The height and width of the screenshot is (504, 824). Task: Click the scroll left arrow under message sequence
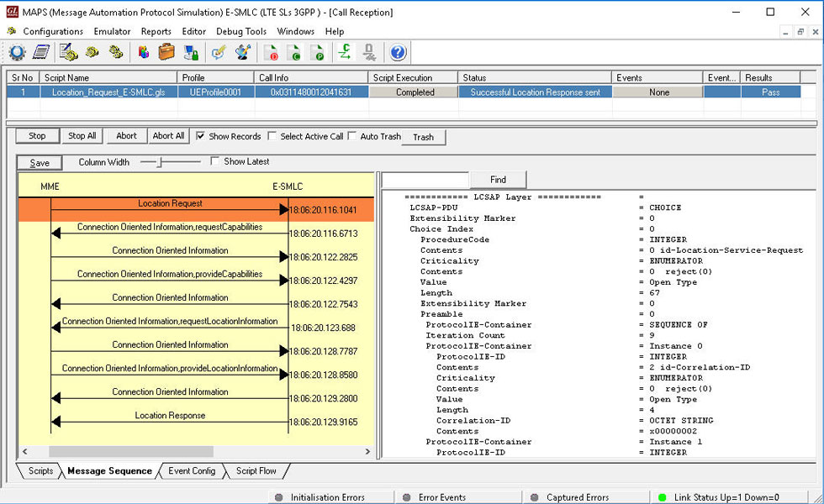click(x=24, y=451)
